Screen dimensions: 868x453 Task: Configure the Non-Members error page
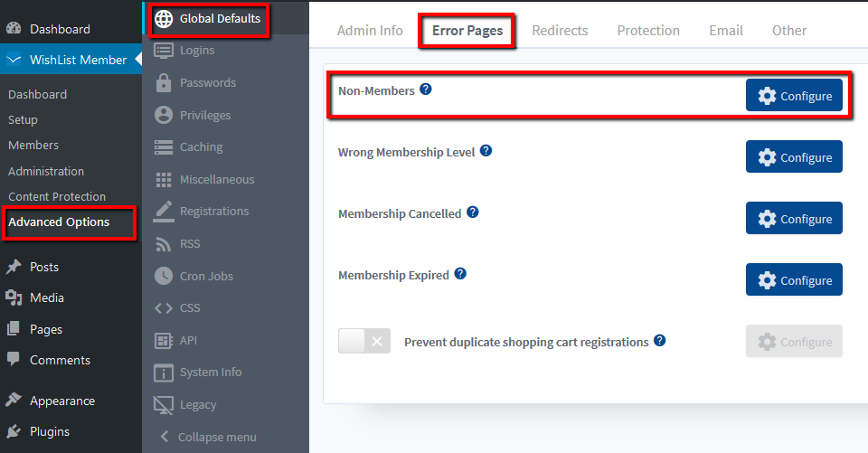794,95
